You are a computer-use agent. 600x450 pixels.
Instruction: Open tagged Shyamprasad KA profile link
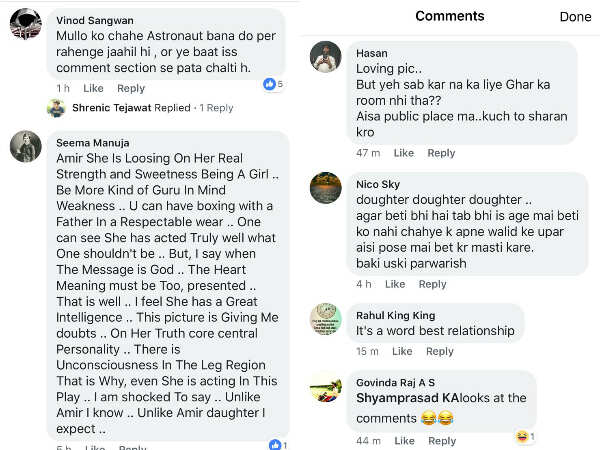(402, 398)
